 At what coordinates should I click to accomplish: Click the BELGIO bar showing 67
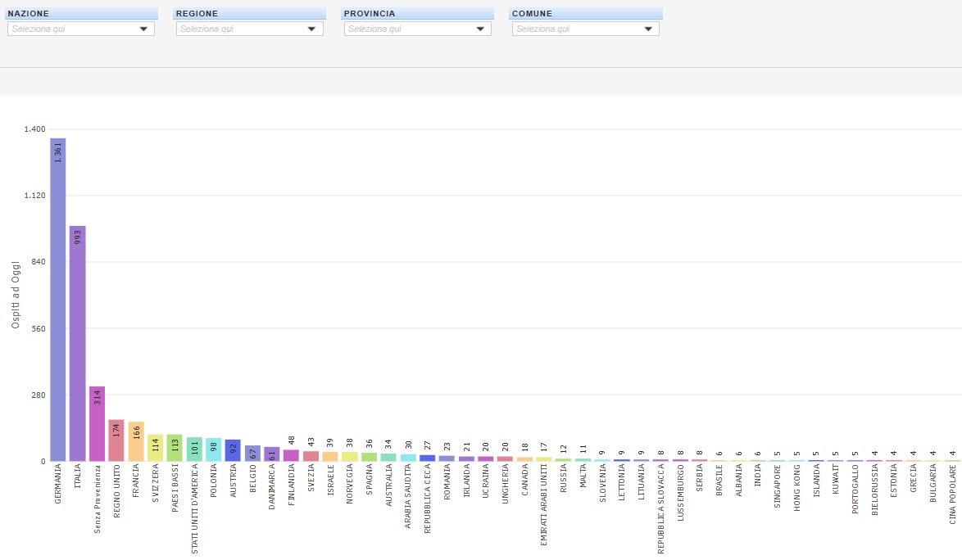tap(252, 454)
